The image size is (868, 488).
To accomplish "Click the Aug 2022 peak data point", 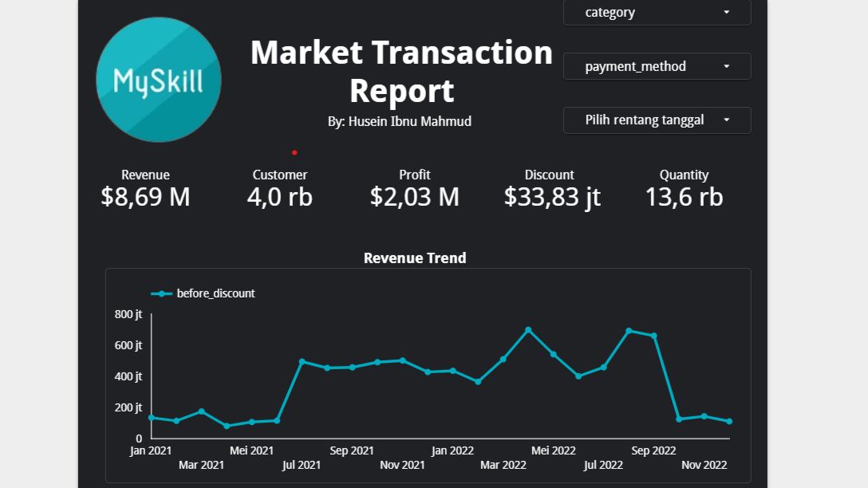I will coord(629,331).
